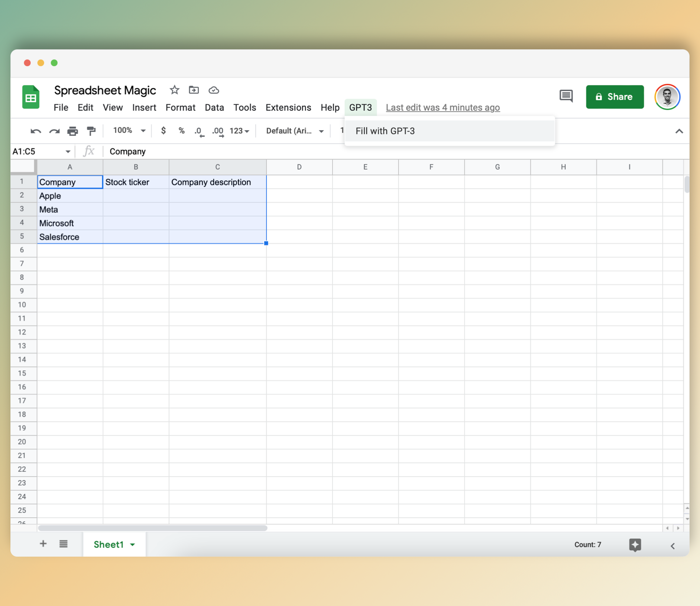Collapse the header with the chevron
700x606 pixels.
[679, 131]
